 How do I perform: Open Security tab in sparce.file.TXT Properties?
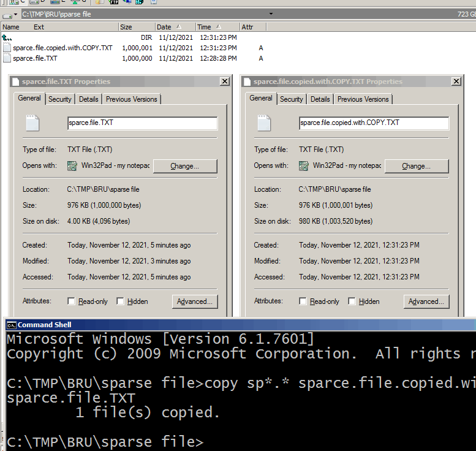click(x=60, y=99)
